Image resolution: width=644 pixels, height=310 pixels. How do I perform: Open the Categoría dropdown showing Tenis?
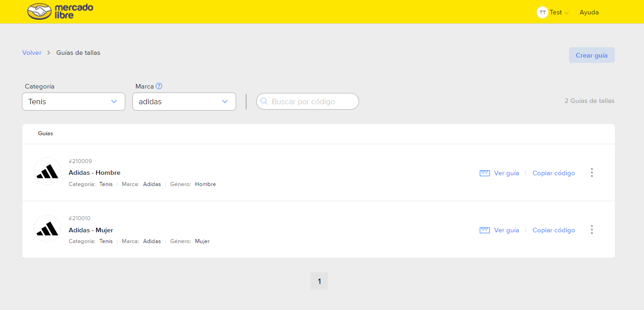(x=74, y=102)
